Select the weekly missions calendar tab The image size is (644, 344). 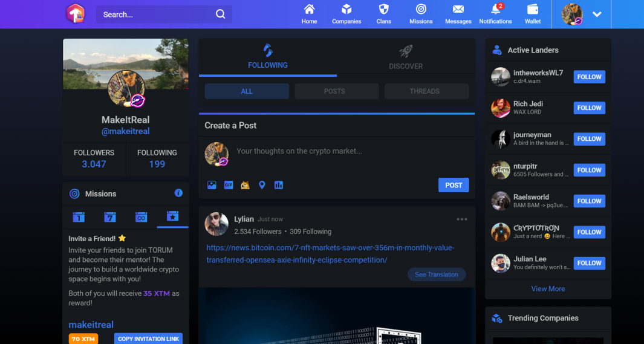coord(109,217)
